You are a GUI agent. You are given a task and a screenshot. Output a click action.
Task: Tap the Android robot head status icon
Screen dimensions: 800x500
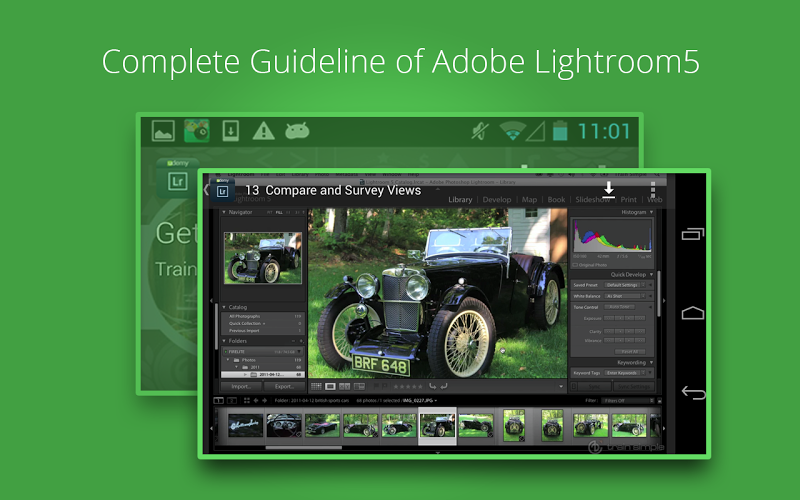297,131
